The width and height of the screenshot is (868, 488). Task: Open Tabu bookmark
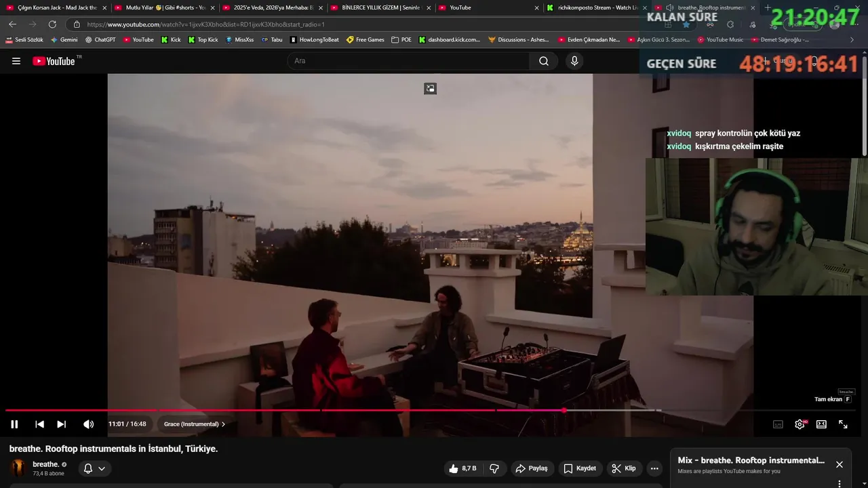pos(272,40)
